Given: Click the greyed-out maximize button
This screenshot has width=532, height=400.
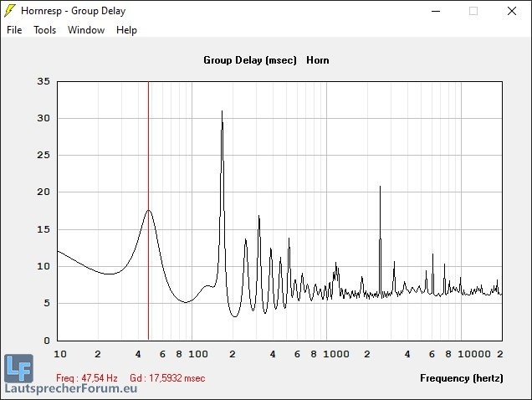Looking at the screenshot, I should tap(473, 11).
